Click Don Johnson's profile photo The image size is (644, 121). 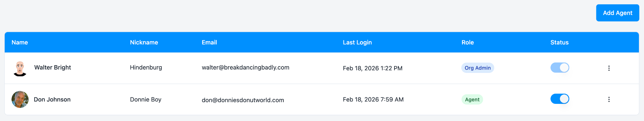[x=20, y=99]
